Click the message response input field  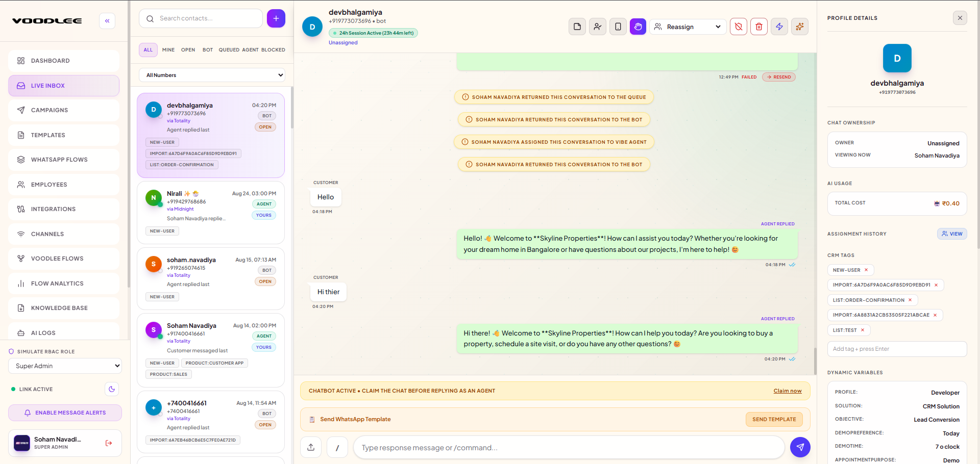pyautogui.click(x=569, y=447)
